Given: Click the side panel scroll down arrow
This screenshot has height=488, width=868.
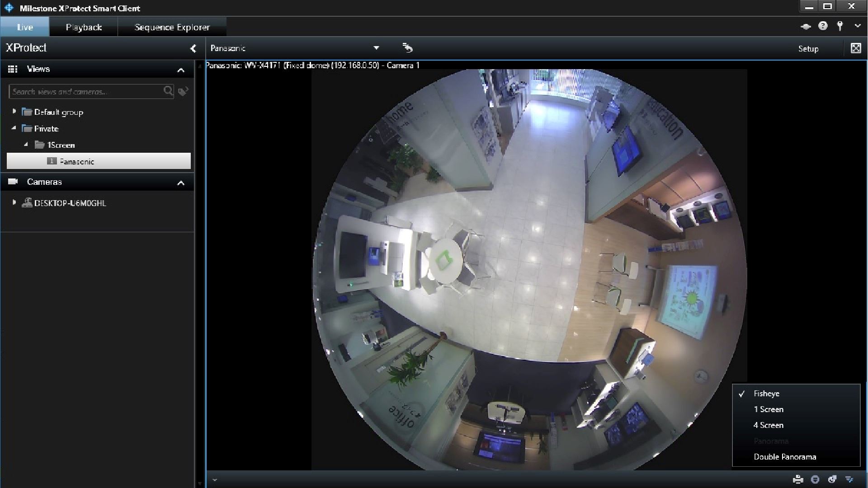Looking at the screenshot, I should [200, 483].
